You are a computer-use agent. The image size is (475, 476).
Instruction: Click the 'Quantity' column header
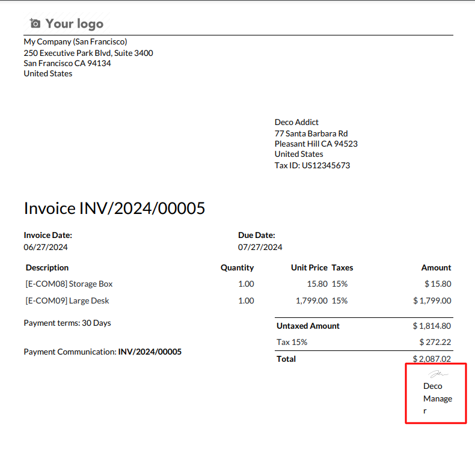click(237, 268)
